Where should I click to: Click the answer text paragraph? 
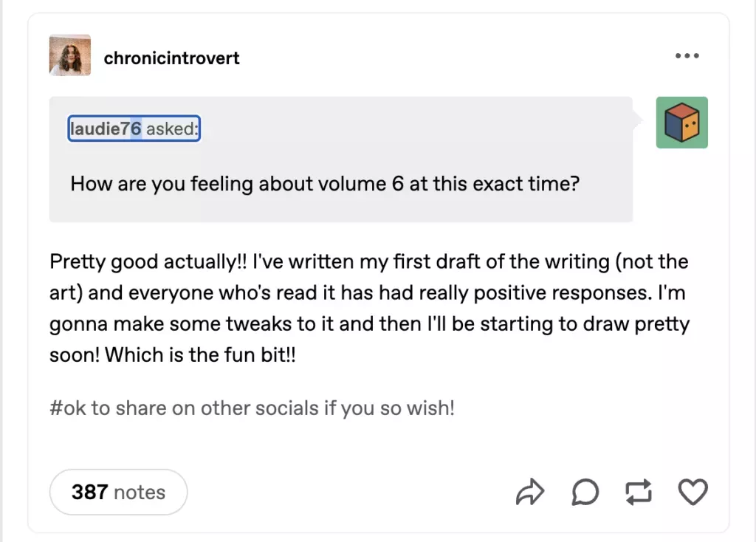click(x=368, y=307)
